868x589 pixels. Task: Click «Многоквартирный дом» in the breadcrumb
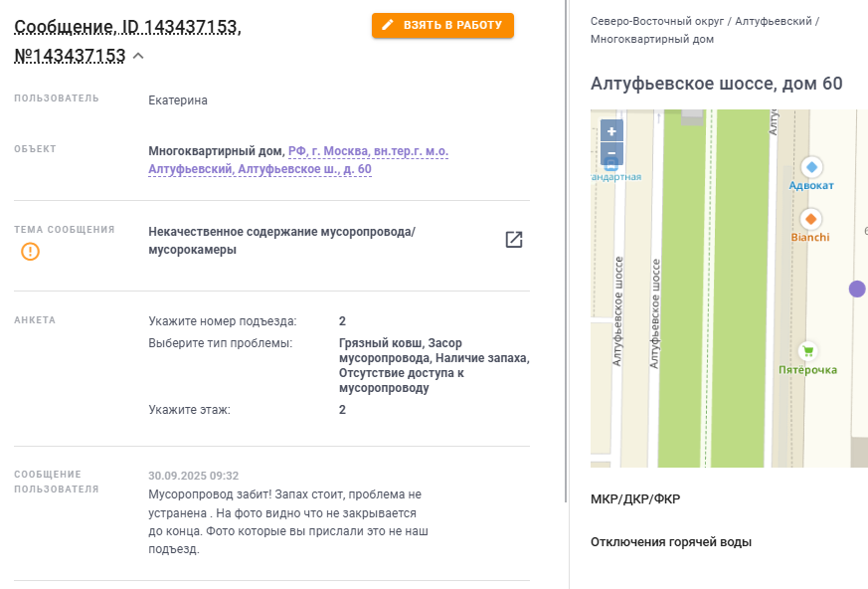click(x=651, y=39)
